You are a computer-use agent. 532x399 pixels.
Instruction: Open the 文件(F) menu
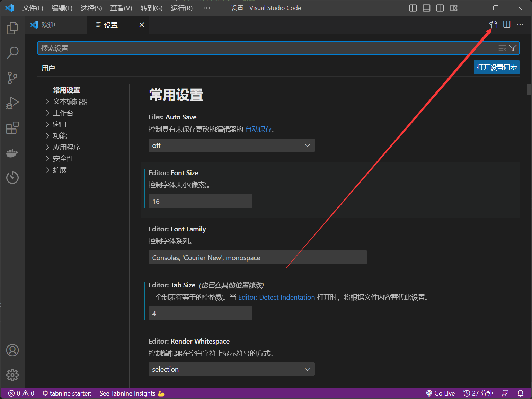[x=33, y=8]
